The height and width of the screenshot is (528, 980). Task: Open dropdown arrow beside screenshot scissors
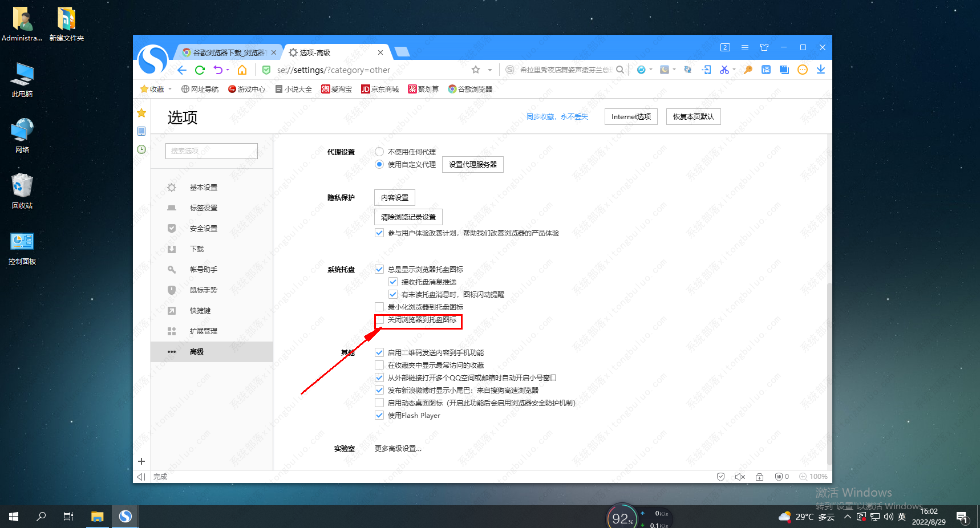(x=734, y=70)
